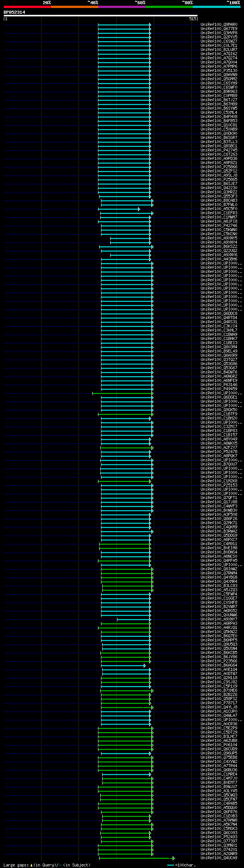Viewport: 244px width, 868px height.
Task: Select label UniRef100_A5C5F0
Action: [x=219, y=209]
